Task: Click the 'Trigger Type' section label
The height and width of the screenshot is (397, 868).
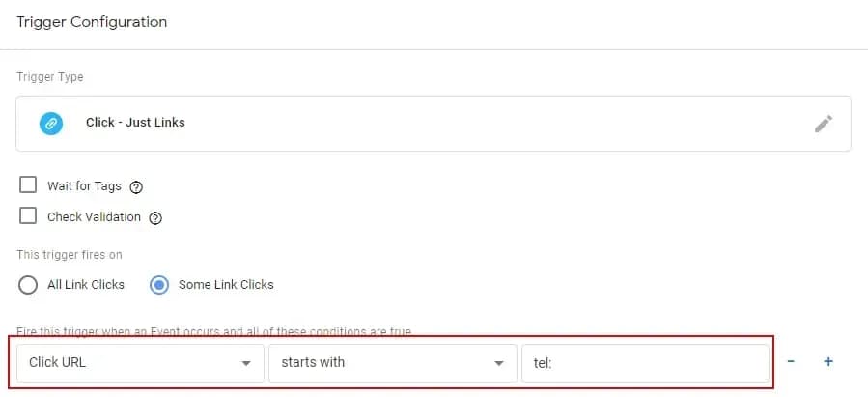Action: pos(50,77)
